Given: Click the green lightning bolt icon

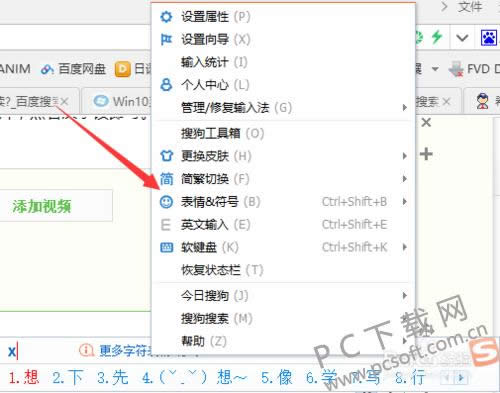Looking at the screenshot, I should coord(437,37).
